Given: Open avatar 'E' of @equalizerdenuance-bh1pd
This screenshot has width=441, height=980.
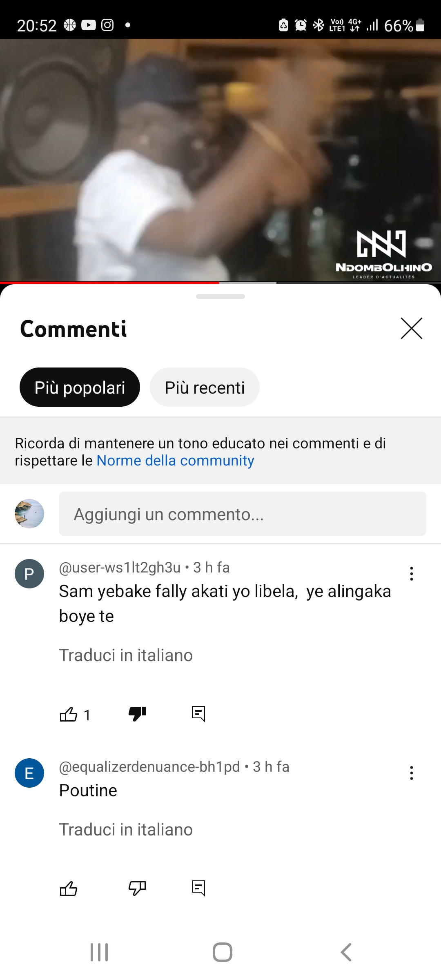Looking at the screenshot, I should point(29,773).
